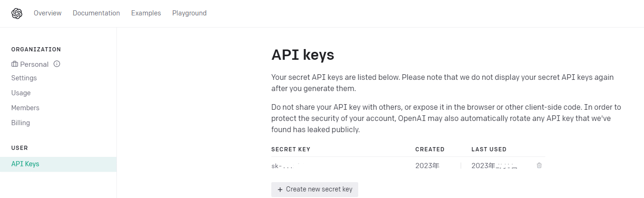The width and height of the screenshot is (644, 198).
Task: Click Create new secret key button
Action: click(x=315, y=189)
